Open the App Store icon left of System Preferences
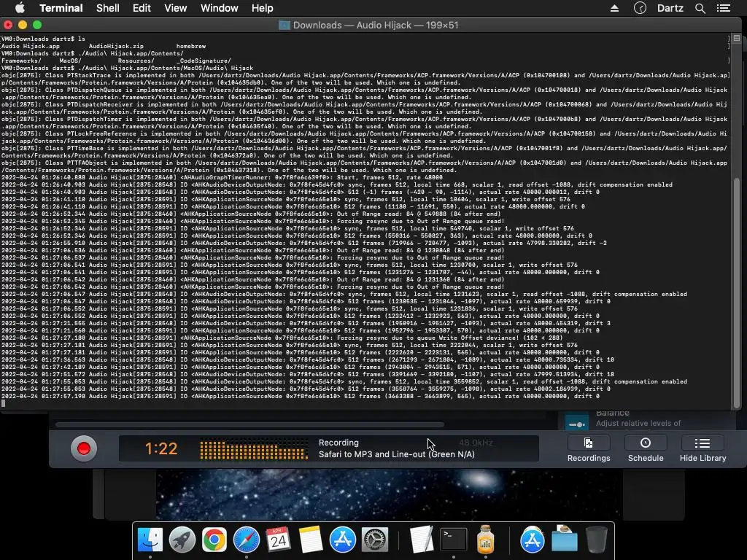This screenshot has width=747, height=560. coord(343,540)
